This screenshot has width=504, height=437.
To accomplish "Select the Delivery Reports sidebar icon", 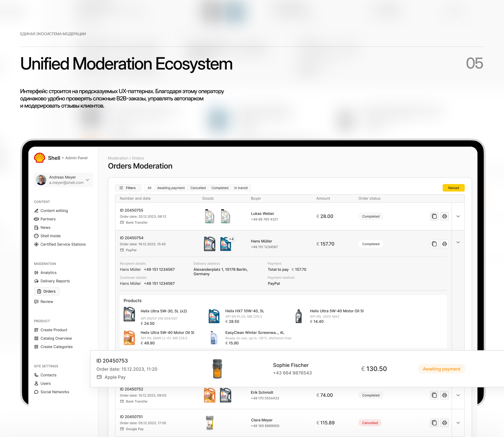I will tap(36, 281).
